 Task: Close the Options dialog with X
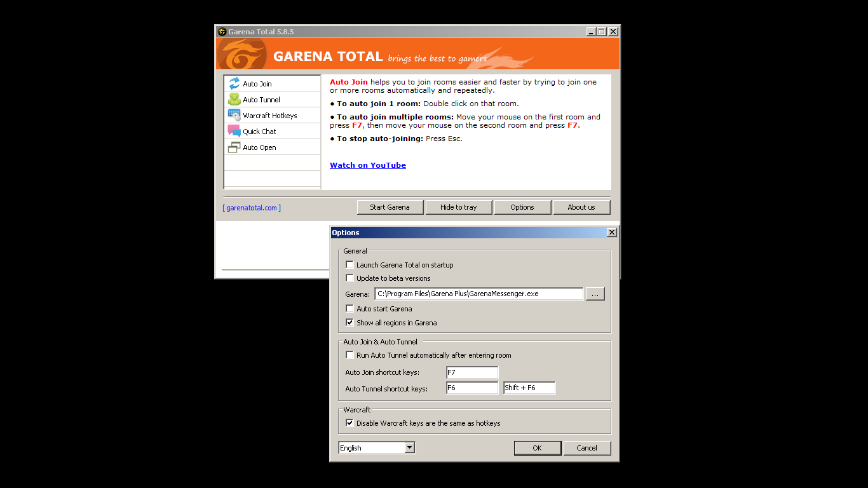tap(612, 233)
